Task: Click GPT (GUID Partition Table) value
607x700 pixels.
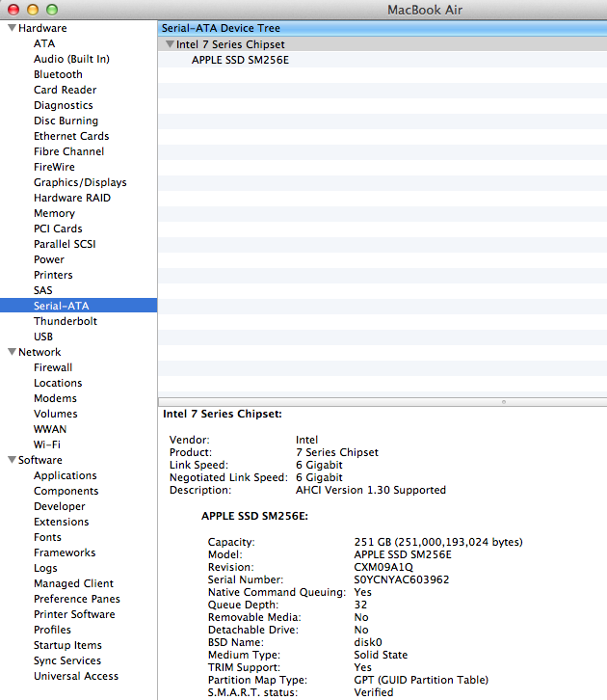Action: pyautogui.click(x=421, y=680)
